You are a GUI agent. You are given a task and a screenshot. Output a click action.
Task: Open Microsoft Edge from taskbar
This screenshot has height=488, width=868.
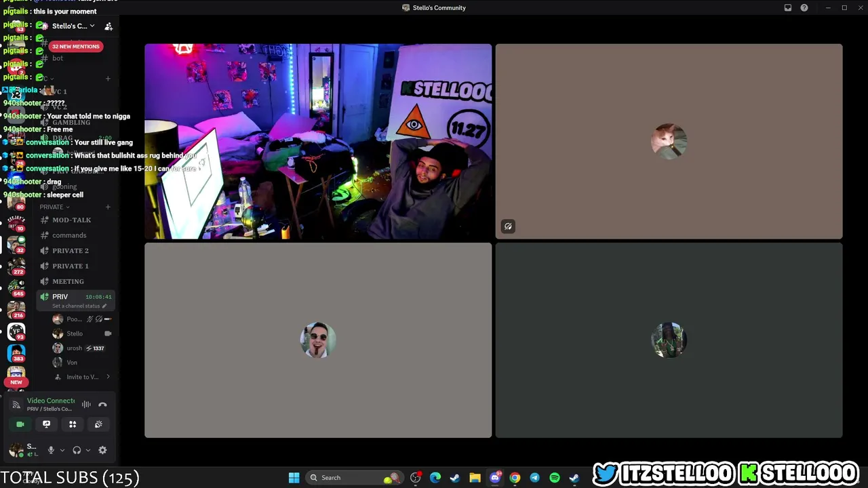(x=435, y=478)
